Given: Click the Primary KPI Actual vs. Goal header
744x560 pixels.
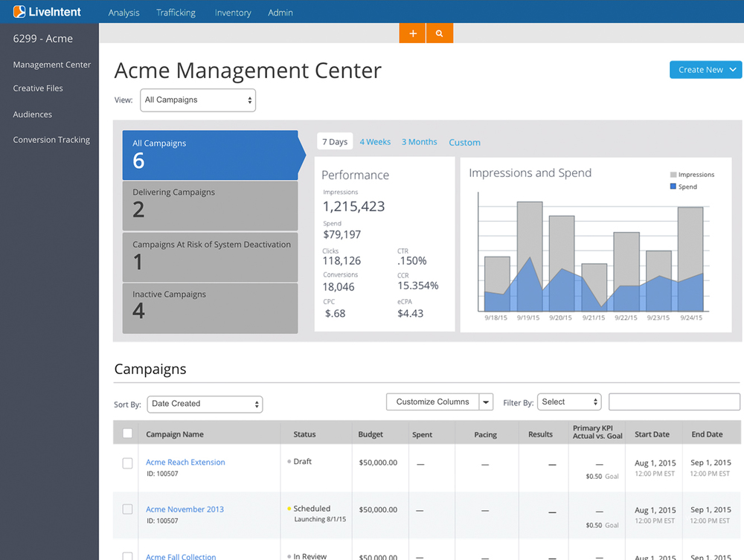Looking at the screenshot, I should (597, 432).
